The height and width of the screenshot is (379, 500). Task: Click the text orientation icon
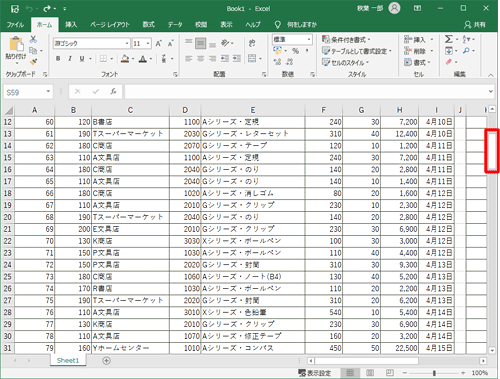[x=225, y=43]
